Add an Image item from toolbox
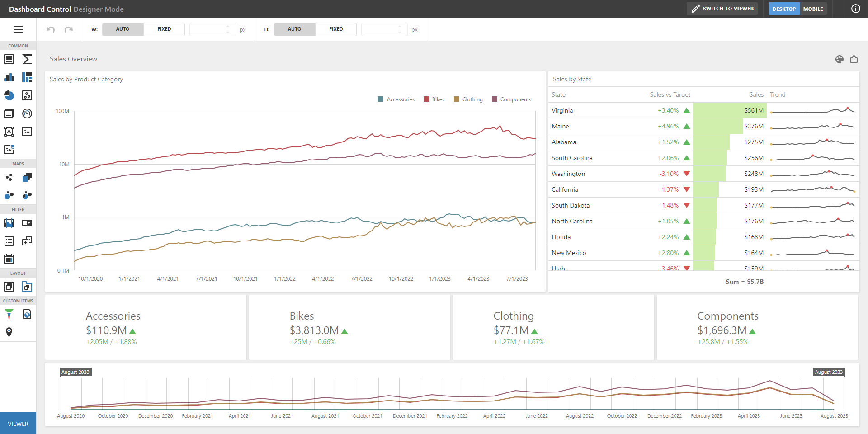Image resolution: width=868 pixels, height=434 pixels. point(27,132)
